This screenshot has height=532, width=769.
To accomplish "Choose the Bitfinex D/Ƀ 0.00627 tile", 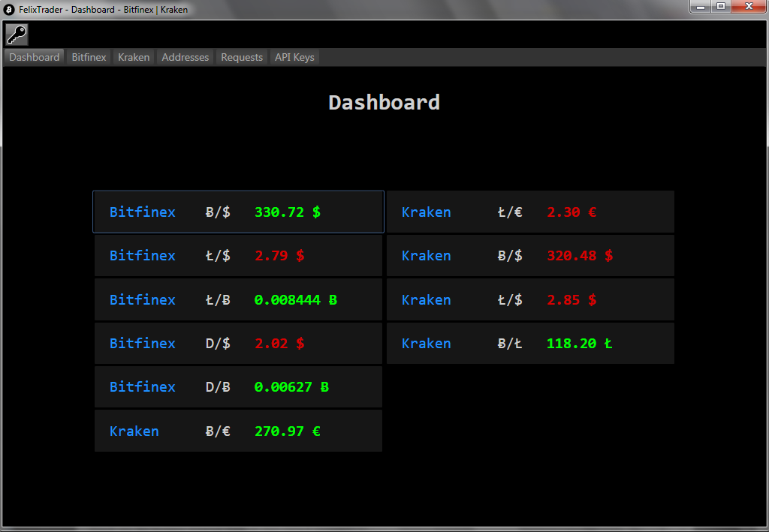I will tap(238, 386).
